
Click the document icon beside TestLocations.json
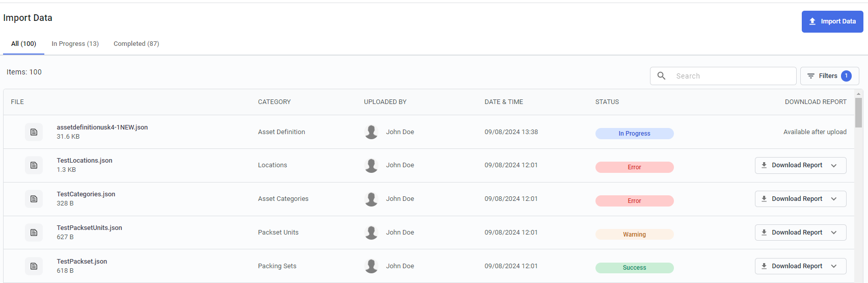tap(34, 165)
